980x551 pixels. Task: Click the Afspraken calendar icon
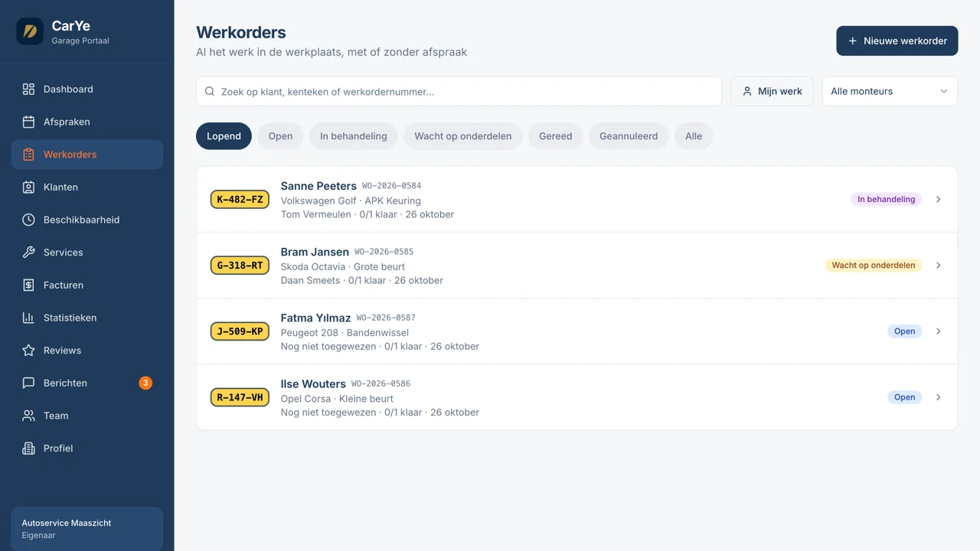[28, 122]
